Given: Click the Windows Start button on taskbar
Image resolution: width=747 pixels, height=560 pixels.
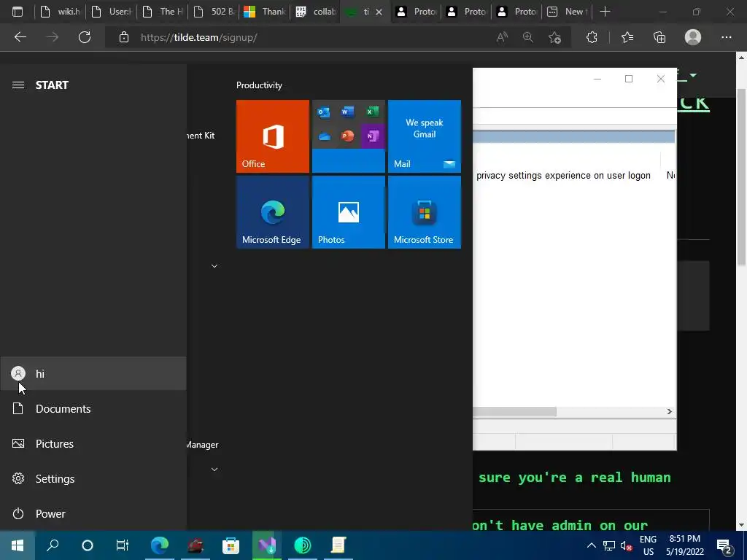Looking at the screenshot, I should coord(18,545).
